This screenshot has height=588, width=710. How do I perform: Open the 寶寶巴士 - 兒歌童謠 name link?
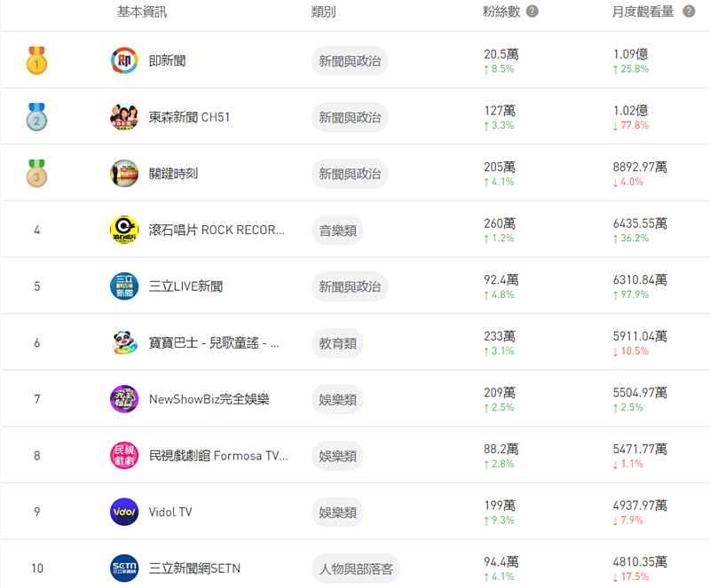[x=214, y=342]
